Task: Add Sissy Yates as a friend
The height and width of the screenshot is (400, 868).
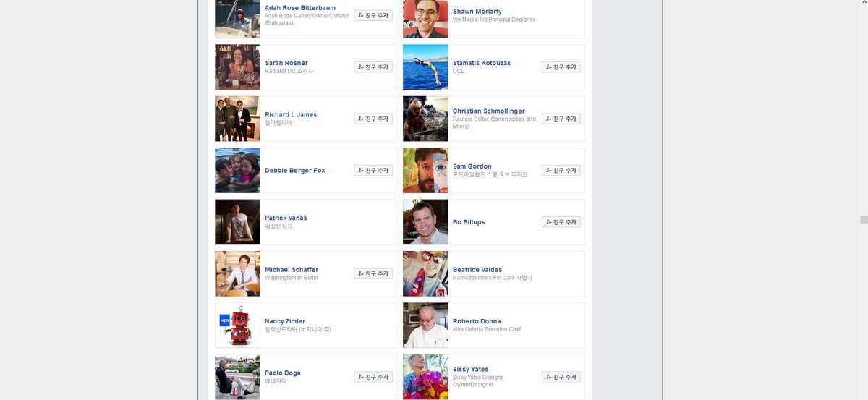Action: (561, 377)
